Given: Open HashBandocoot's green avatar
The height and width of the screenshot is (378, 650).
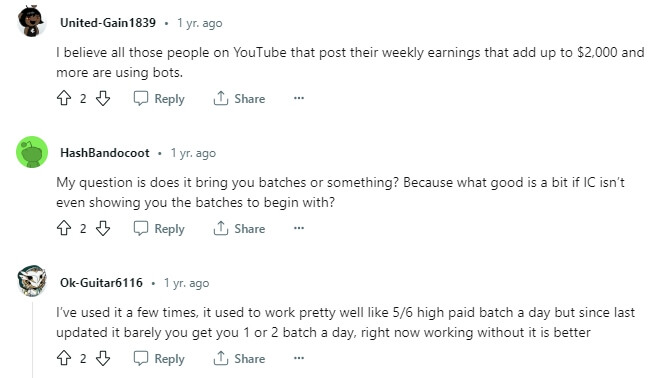Looking at the screenshot, I should 32,152.
